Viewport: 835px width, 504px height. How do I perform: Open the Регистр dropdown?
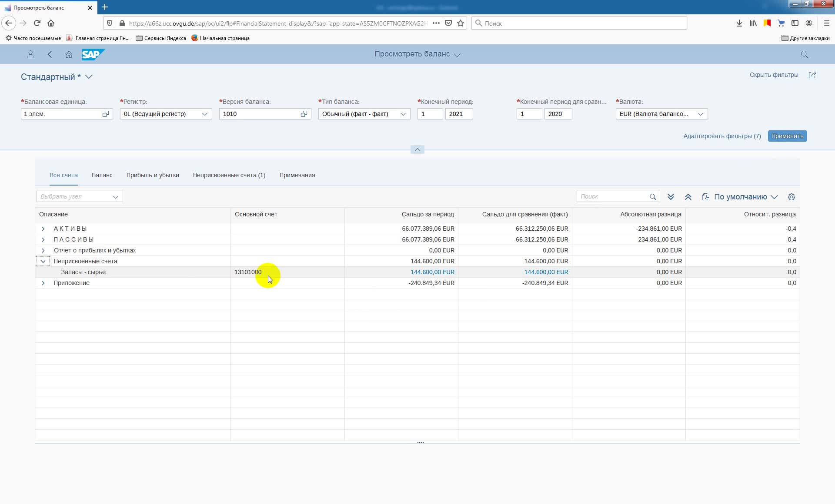(205, 114)
